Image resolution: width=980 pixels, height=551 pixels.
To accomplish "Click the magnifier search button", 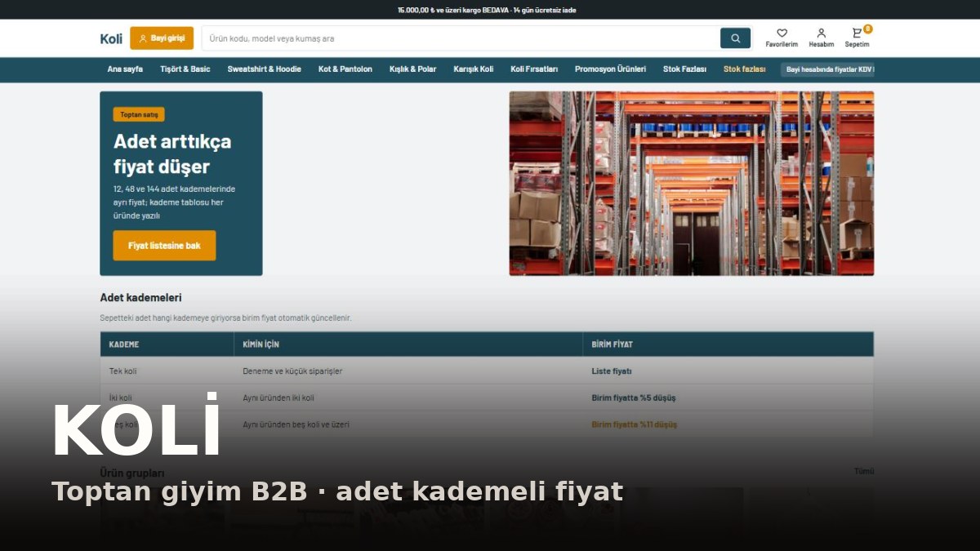I will coord(735,38).
